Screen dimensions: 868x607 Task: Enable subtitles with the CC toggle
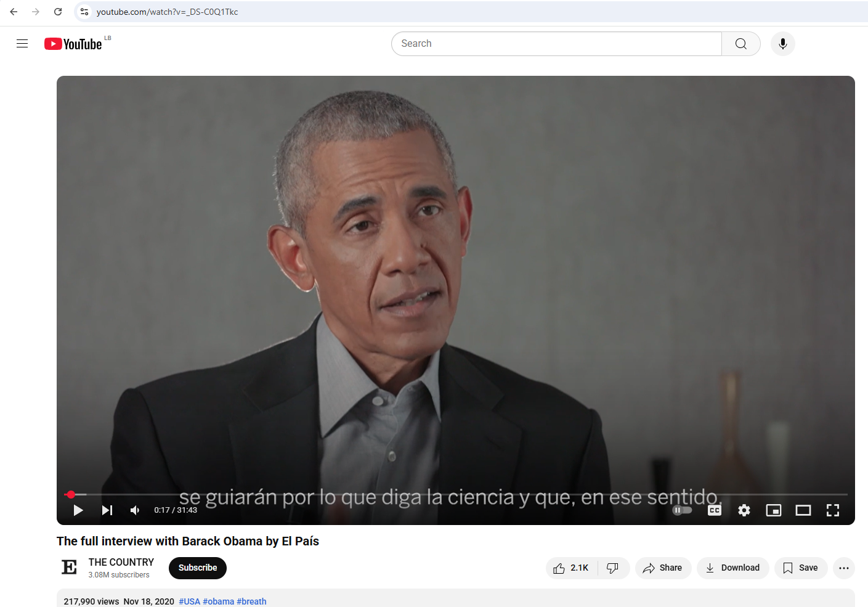pyautogui.click(x=715, y=510)
